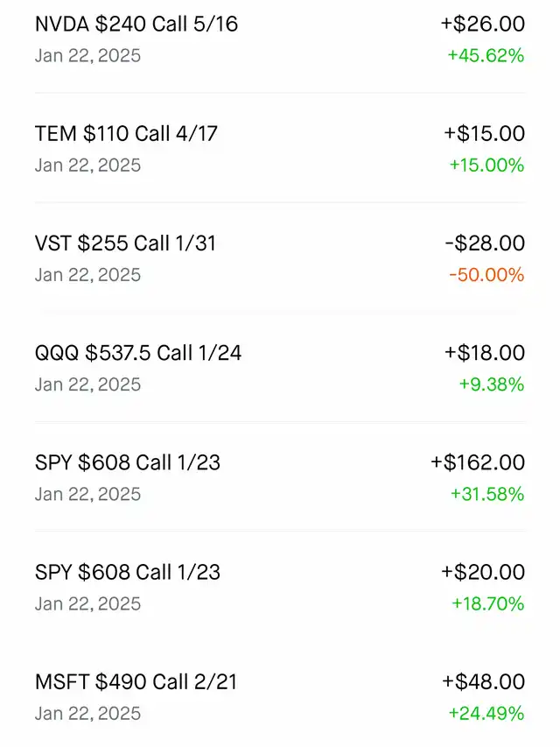This screenshot has height=747, width=560.
Task: Select the +31.58% SPY return percentage
Action: coord(486,494)
